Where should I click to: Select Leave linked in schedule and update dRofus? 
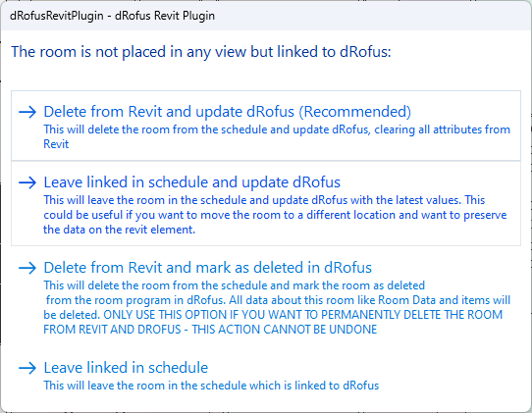[x=266, y=203]
